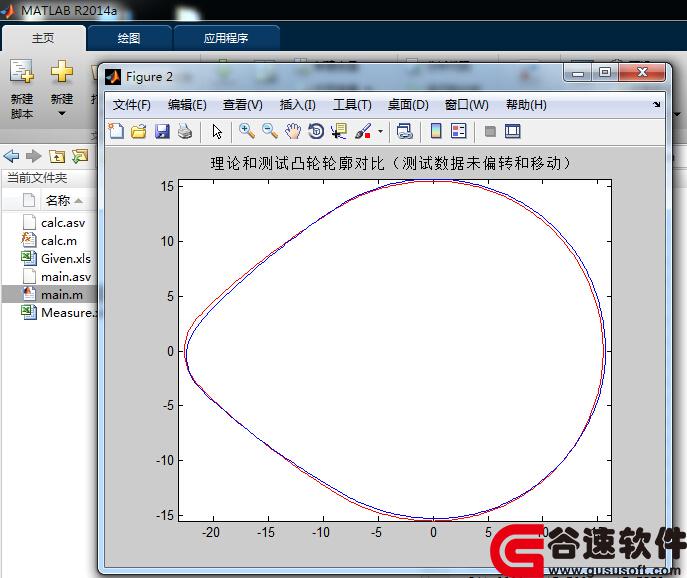Click the Hide Plot Tools icon
This screenshot has width=687, height=578.
point(490,131)
